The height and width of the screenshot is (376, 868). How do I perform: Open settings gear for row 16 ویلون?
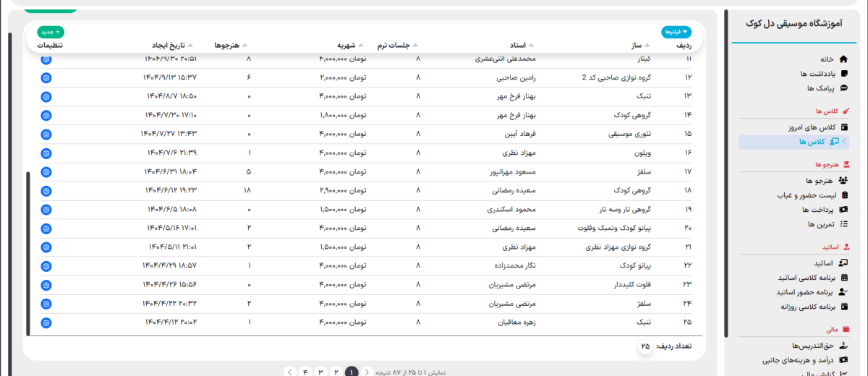point(46,153)
